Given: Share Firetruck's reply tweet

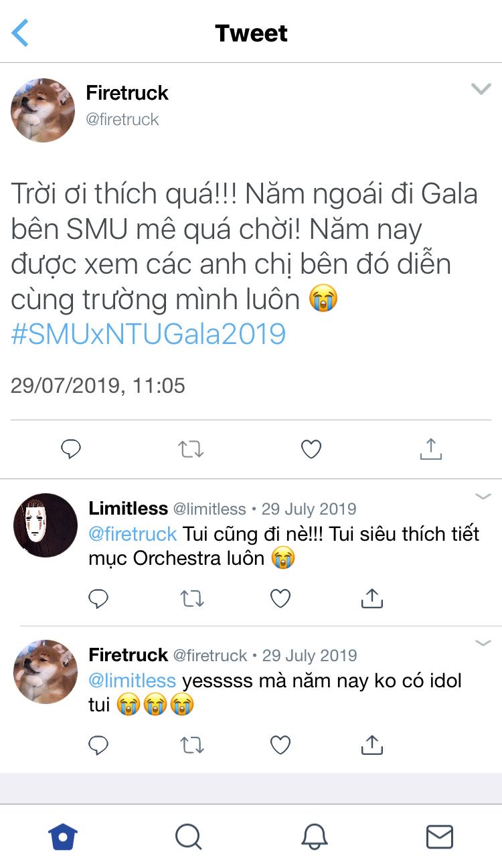Looking at the screenshot, I should [371, 744].
